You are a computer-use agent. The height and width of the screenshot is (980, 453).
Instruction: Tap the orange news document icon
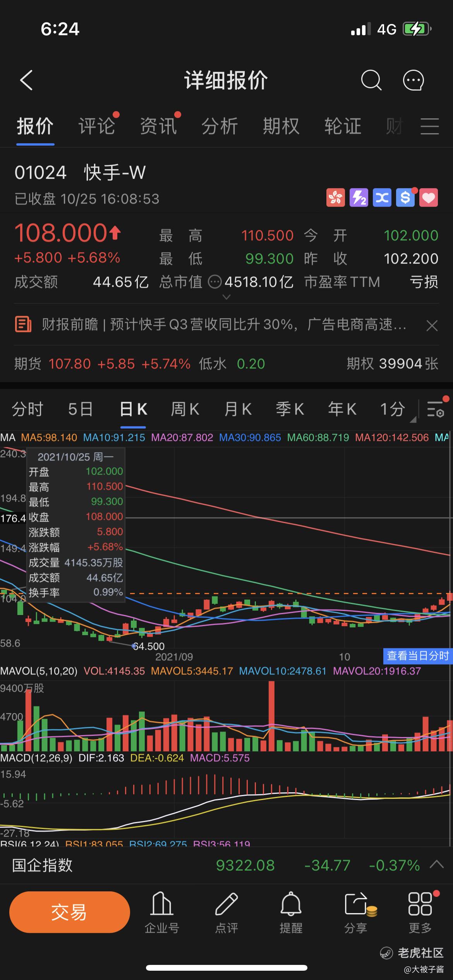tap(23, 324)
